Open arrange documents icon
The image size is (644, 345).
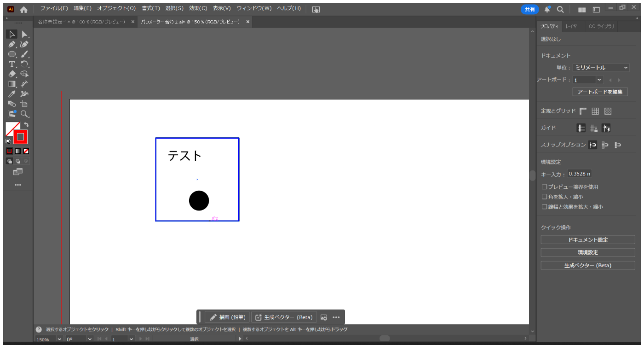582,9
